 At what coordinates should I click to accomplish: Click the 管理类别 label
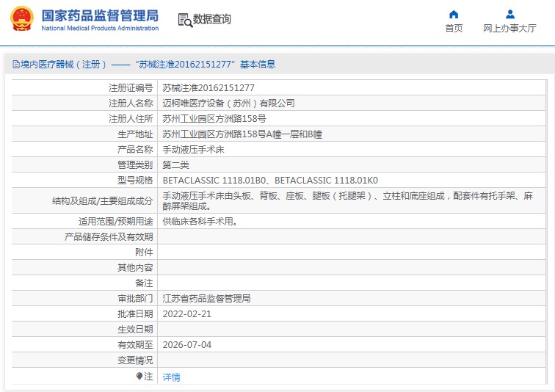pos(135,165)
